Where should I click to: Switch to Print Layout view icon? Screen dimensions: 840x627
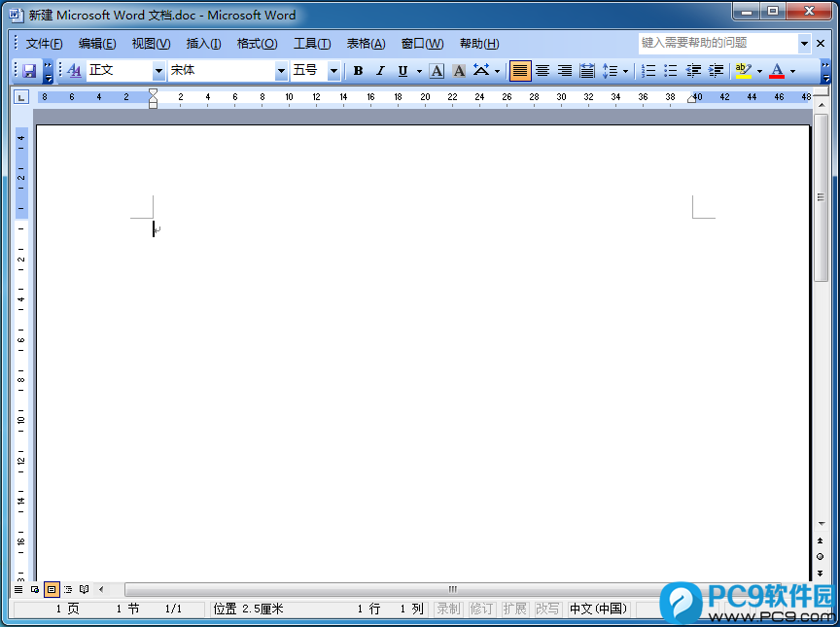point(52,589)
